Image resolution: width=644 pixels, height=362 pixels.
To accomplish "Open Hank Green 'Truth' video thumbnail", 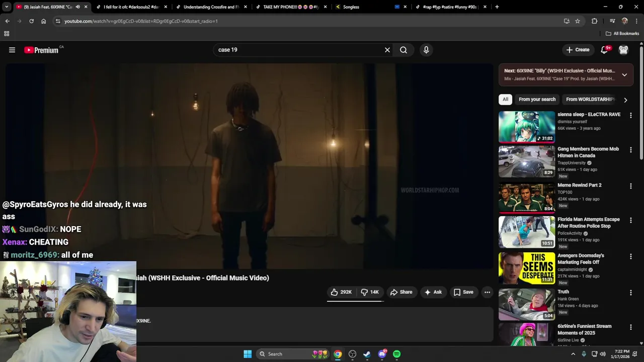I will click(527, 304).
